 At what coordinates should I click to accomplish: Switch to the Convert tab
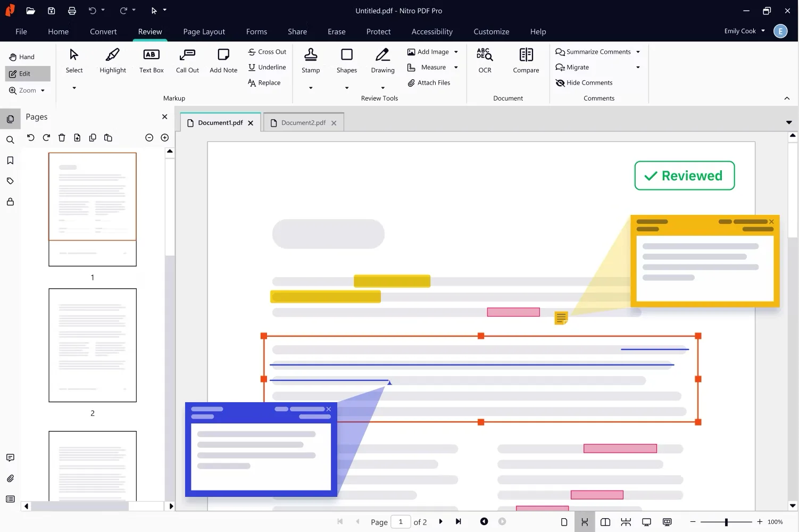point(103,31)
